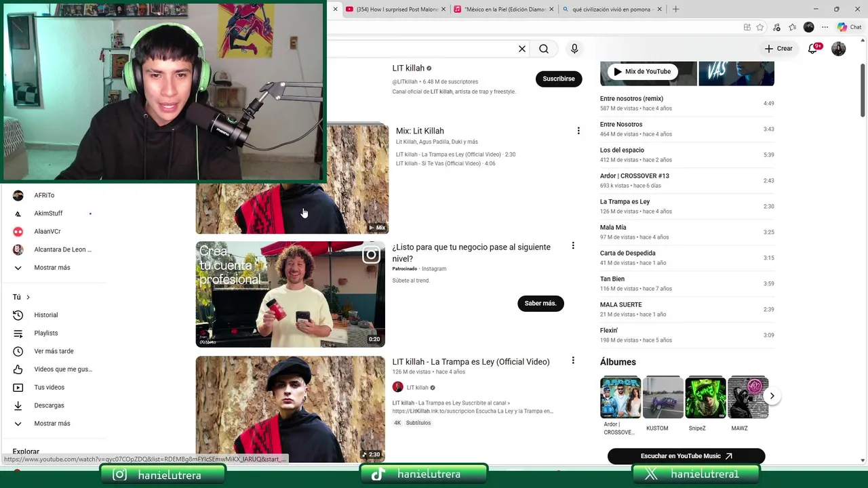
Task: Play 'Entre nosotros (remix)' from the list
Action: (687, 103)
